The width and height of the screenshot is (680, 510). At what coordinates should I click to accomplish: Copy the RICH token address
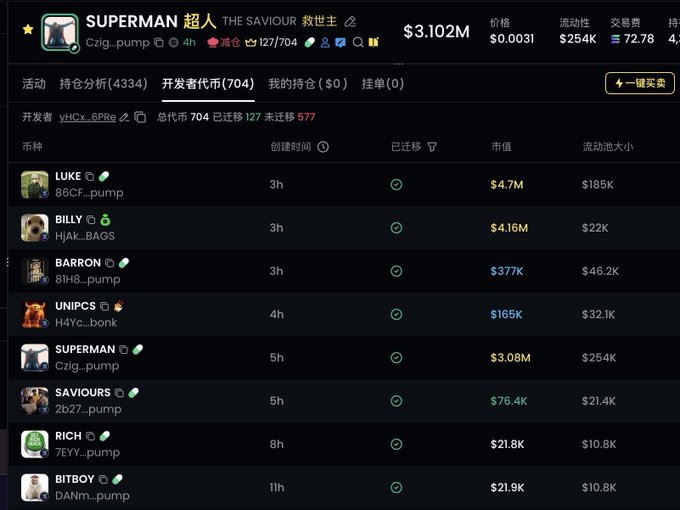[90, 436]
